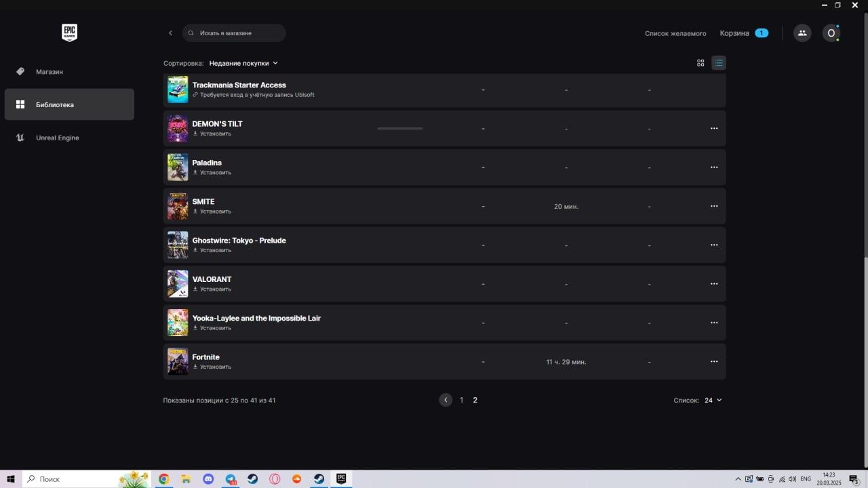Click Установить under VALORANT
The width and height of the screenshot is (868, 488).
click(212, 289)
